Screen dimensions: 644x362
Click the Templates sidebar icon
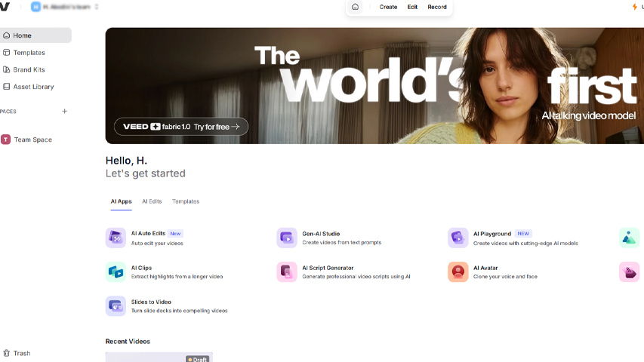tap(7, 53)
